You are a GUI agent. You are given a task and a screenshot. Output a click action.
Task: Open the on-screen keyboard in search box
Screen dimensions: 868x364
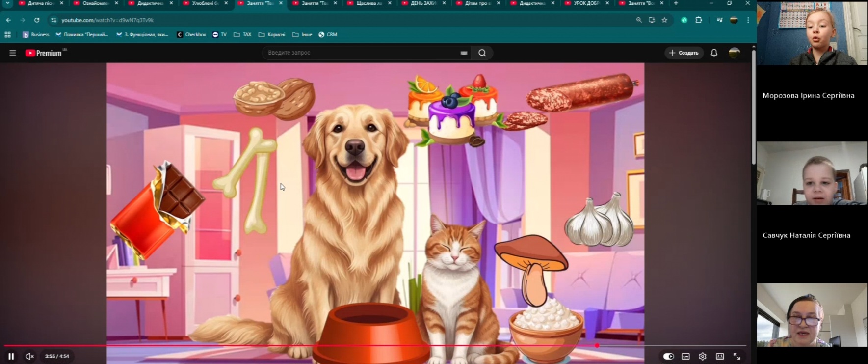(x=464, y=53)
